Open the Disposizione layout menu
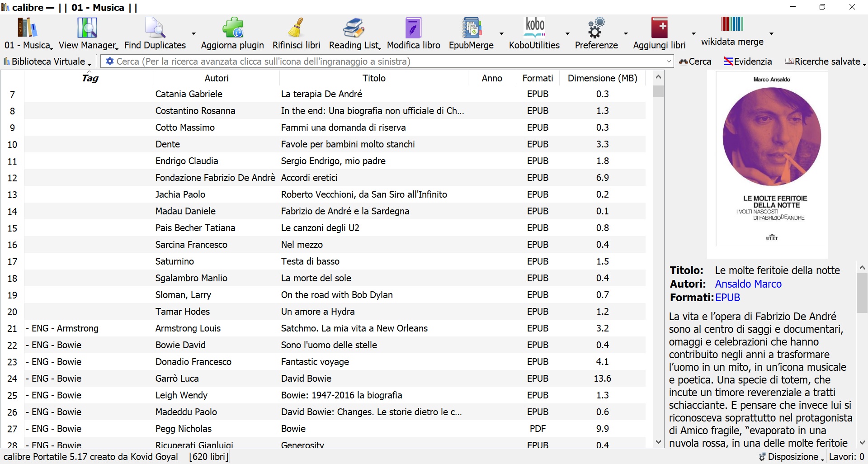 point(792,457)
